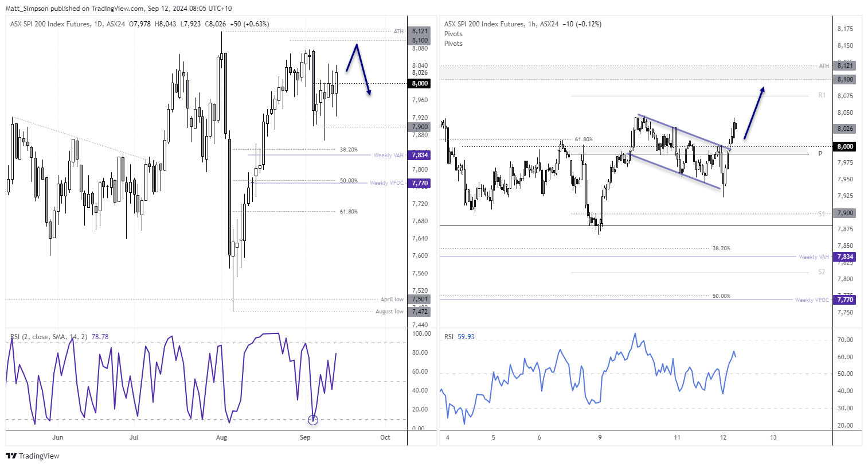Click the 'Oct' label on the daily time axis

(x=385, y=437)
